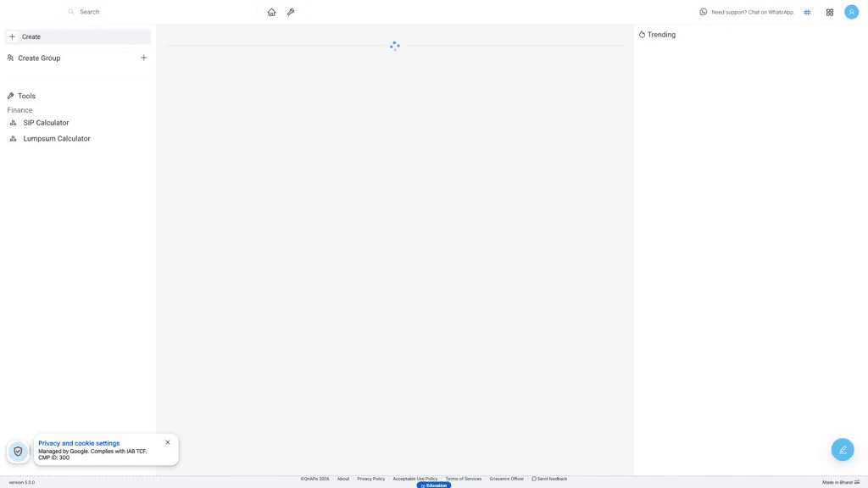868x488 pixels.
Task: Click the blue hashtag icon in header
Action: (807, 12)
